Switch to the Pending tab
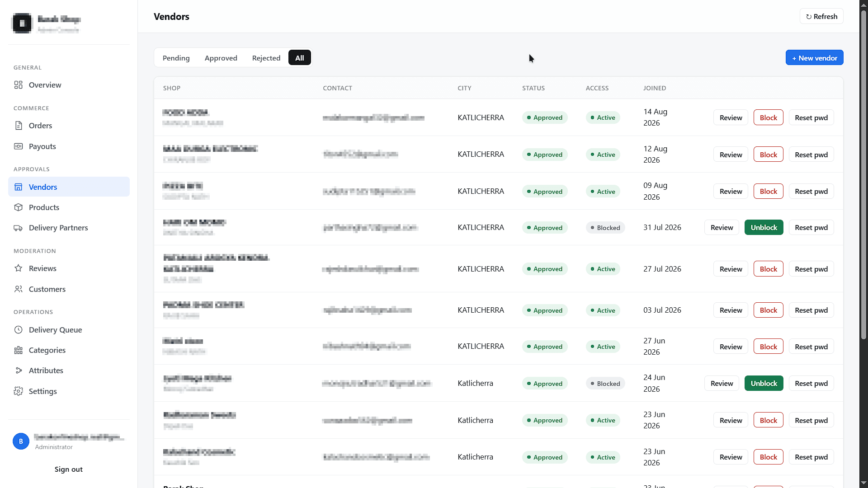Image resolution: width=868 pixels, height=488 pixels. pyautogui.click(x=176, y=58)
